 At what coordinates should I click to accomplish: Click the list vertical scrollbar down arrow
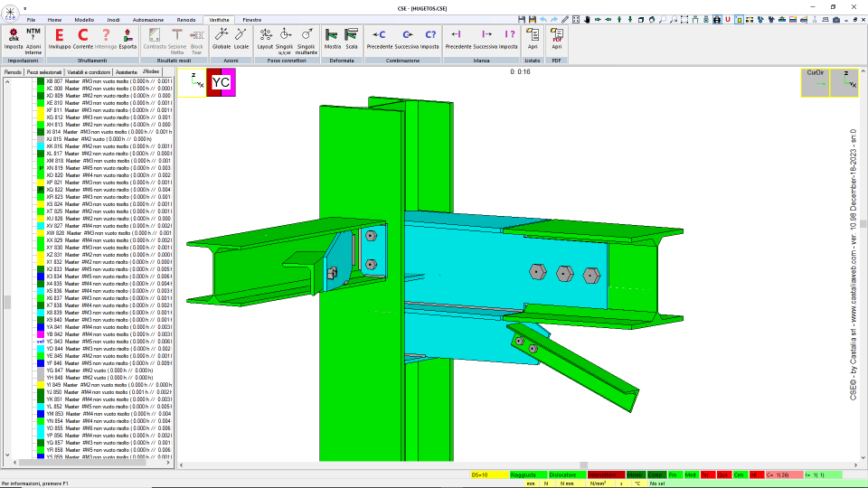pyautogui.click(x=7, y=455)
